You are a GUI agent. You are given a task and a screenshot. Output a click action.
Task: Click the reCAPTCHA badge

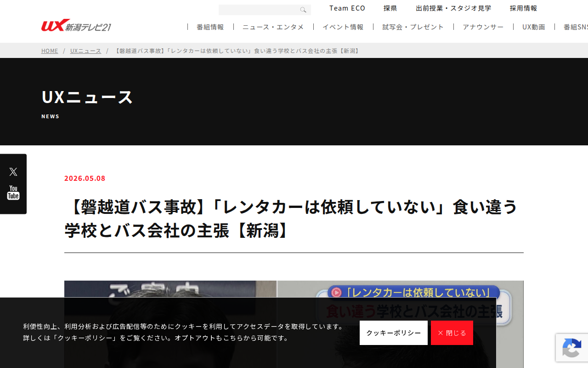[572, 348]
